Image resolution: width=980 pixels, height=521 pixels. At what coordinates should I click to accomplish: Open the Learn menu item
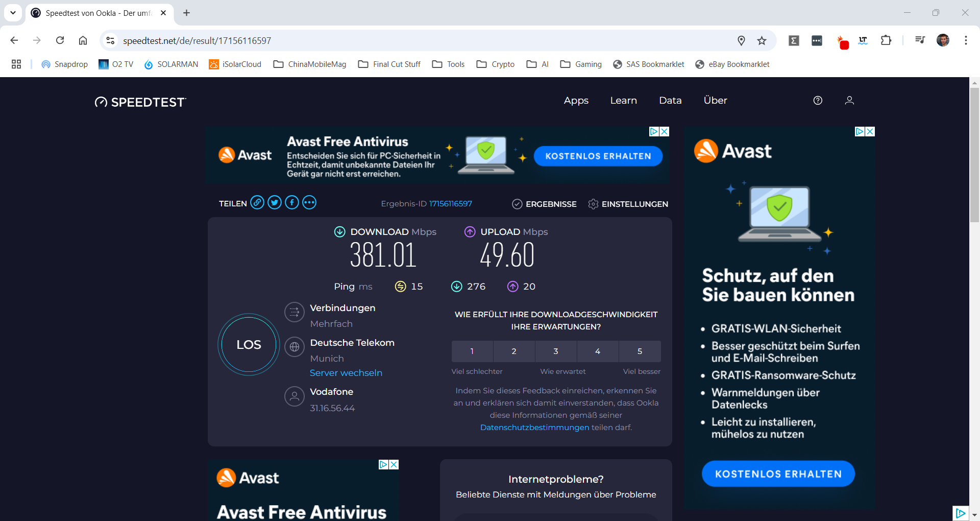[x=624, y=101]
